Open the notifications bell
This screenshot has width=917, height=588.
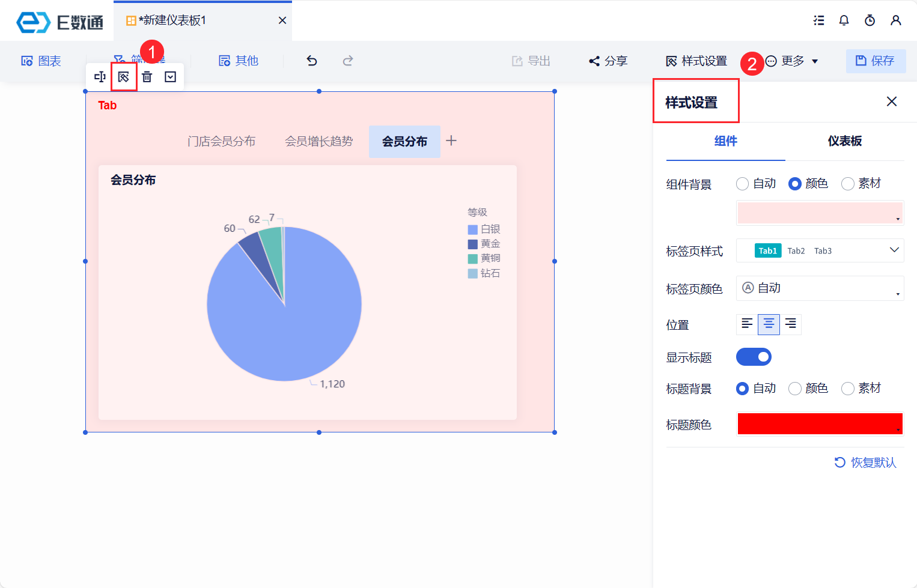(x=844, y=20)
